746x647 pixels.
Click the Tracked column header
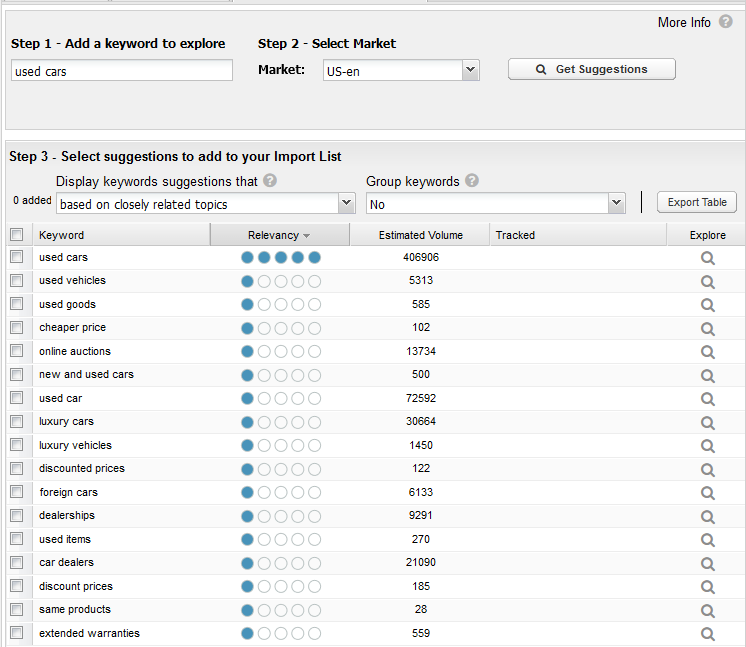tap(578, 235)
